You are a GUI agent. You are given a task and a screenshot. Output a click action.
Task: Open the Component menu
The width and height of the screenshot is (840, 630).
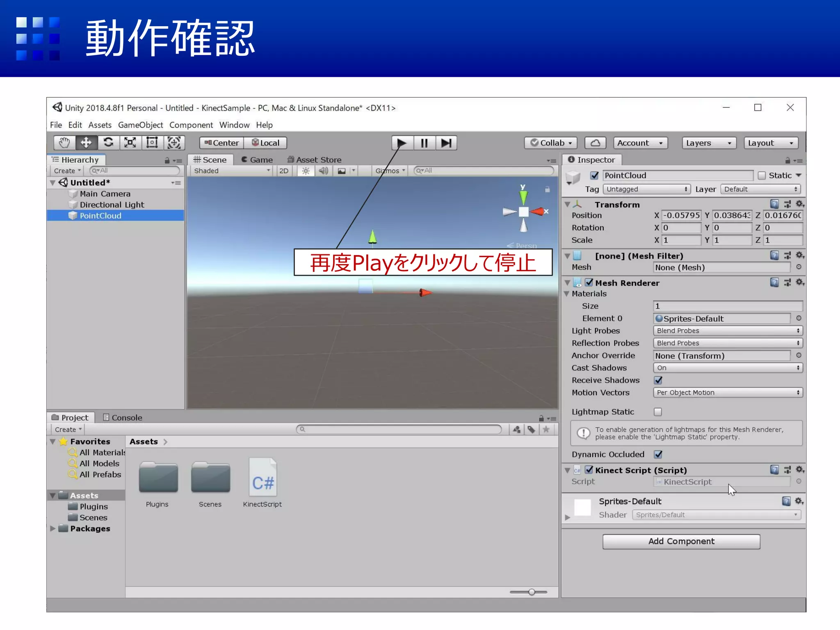click(x=191, y=125)
